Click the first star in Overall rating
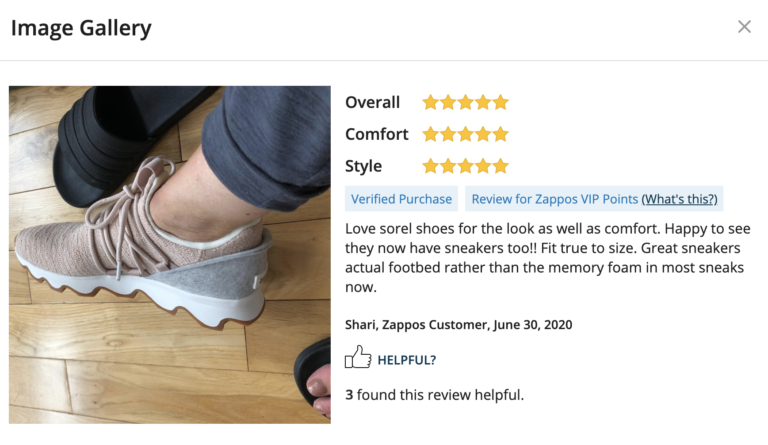This screenshot has height=445, width=768. (431, 102)
